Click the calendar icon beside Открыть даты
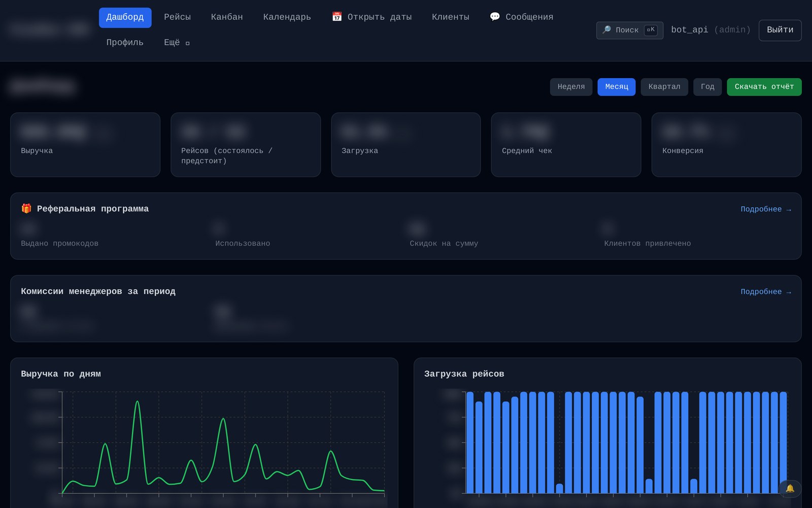Image resolution: width=812 pixels, height=508 pixels. [337, 17]
